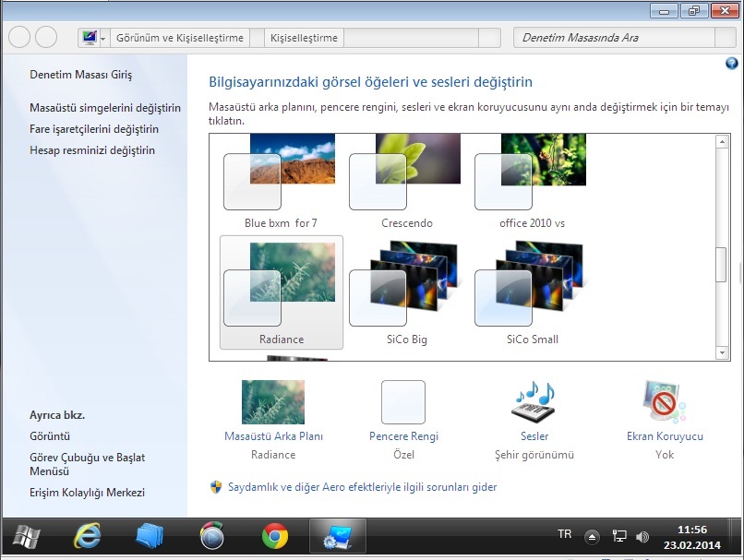The width and height of the screenshot is (744, 560).
Task: Click the Denetim Masasında Ara search field
Action: [614, 38]
